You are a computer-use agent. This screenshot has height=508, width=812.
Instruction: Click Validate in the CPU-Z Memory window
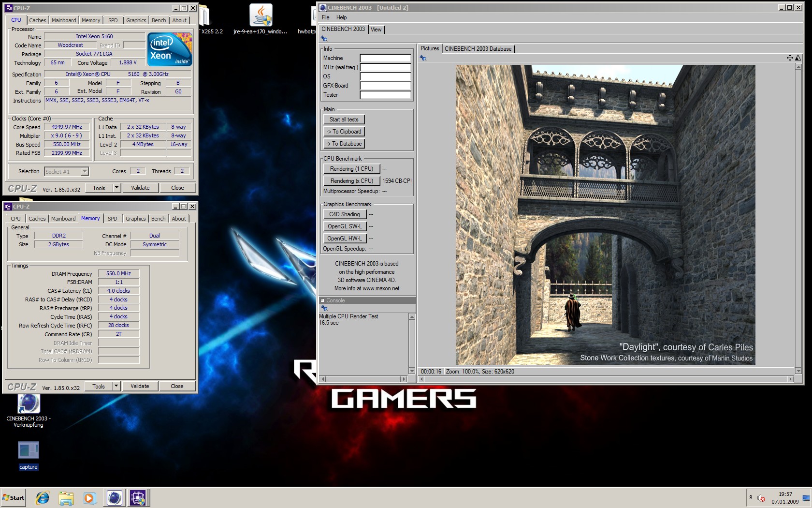coord(140,386)
